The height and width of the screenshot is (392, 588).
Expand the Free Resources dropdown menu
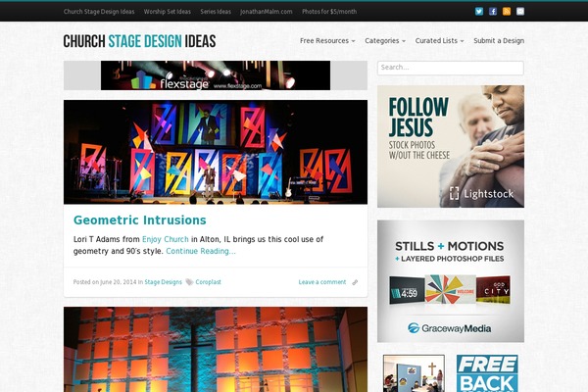pyautogui.click(x=327, y=40)
